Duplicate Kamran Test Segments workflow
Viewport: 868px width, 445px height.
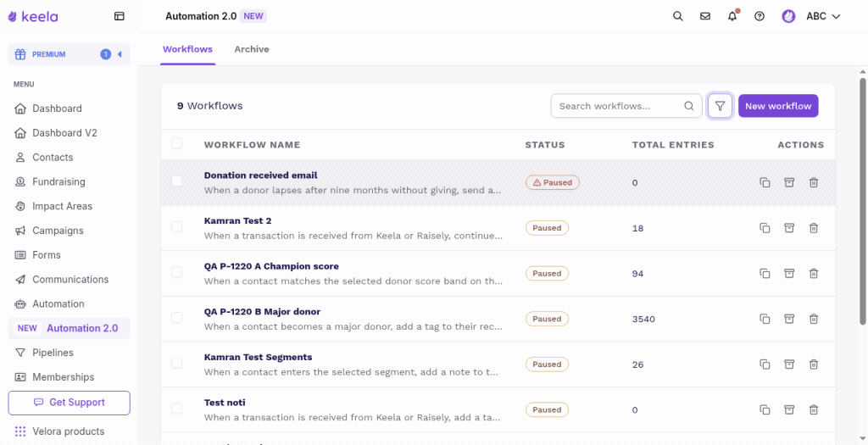(765, 364)
